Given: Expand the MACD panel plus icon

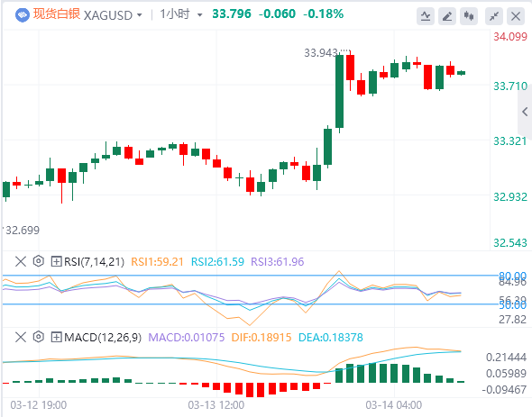Looking at the screenshot, I should 56,337.
